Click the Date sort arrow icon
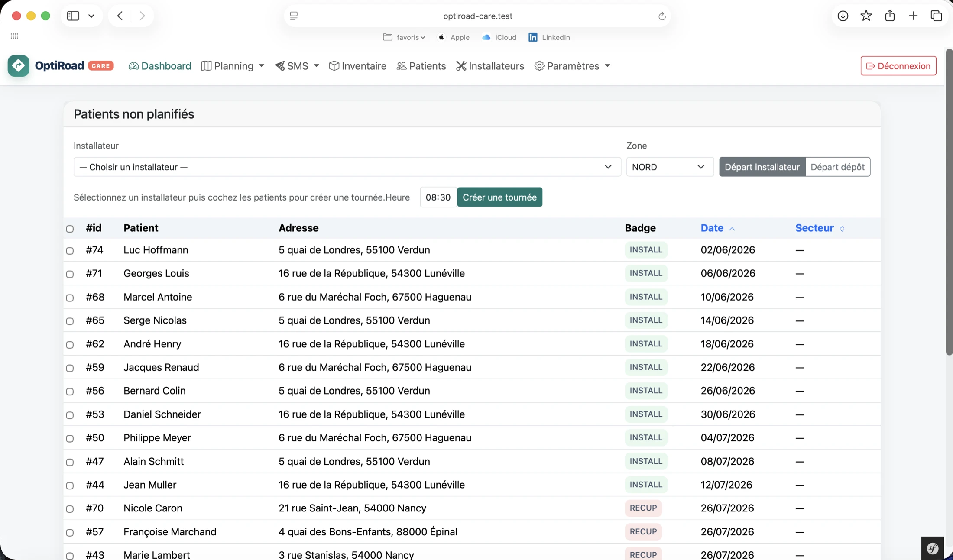 [x=732, y=229]
